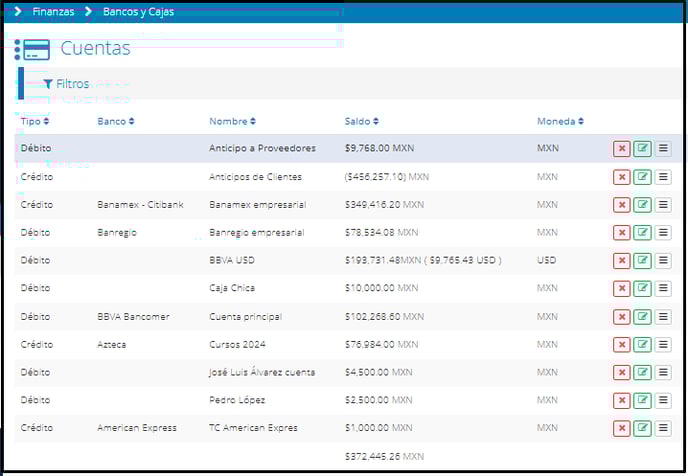Viewport: 688px width, 476px height.
Task: Edit the Anticipo a Proveedores account
Action: (642, 149)
